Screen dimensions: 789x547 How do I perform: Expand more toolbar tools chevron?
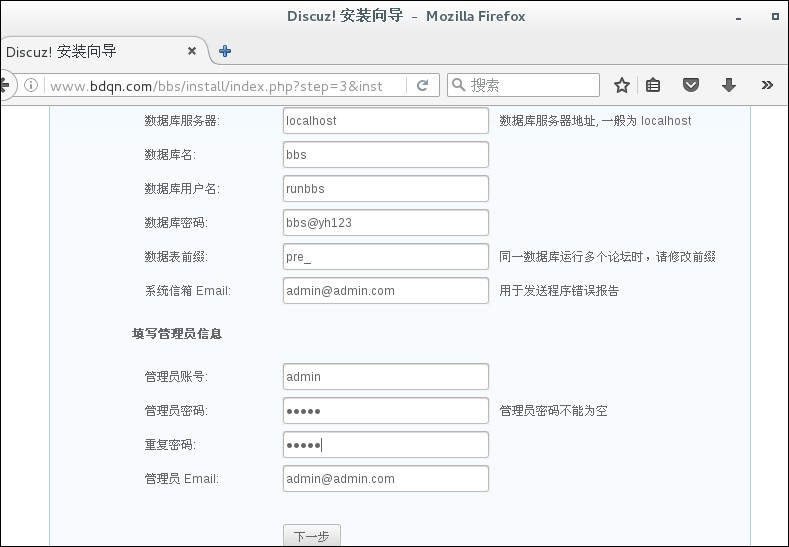[767, 85]
